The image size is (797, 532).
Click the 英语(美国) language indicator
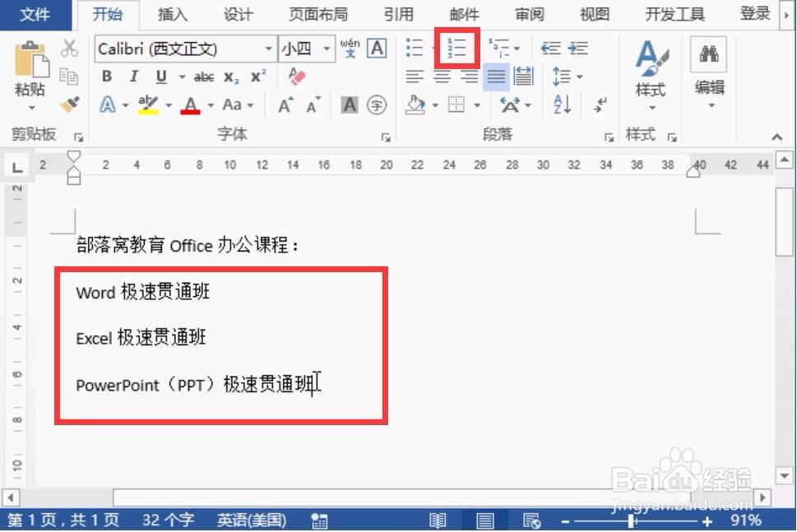[x=252, y=520]
